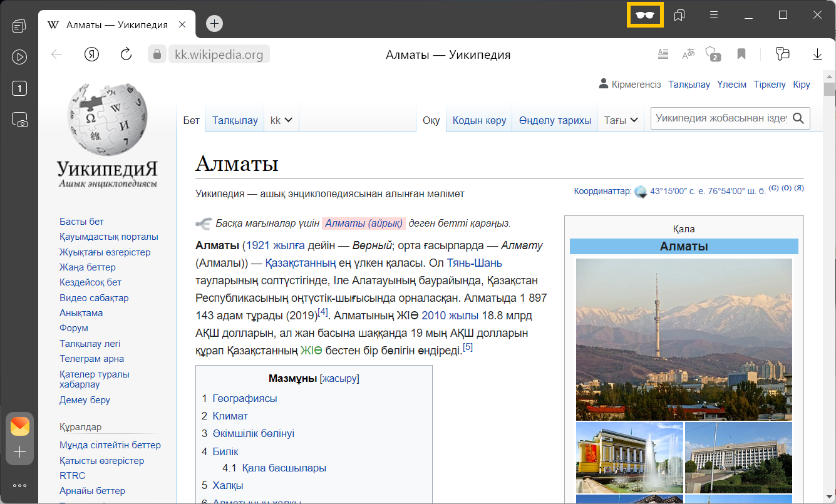Open the Кездейсоқ бет link
This screenshot has height=504, width=836.
click(90, 282)
